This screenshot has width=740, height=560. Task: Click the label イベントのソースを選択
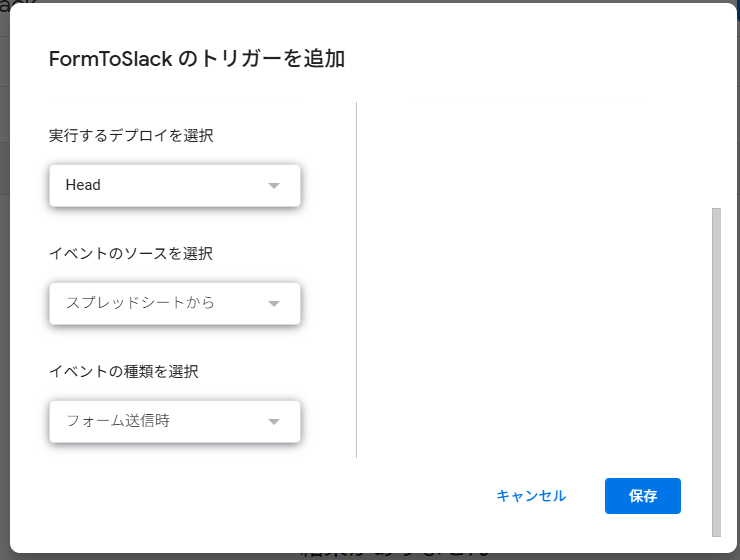pyautogui.click(x=131, y=253)
